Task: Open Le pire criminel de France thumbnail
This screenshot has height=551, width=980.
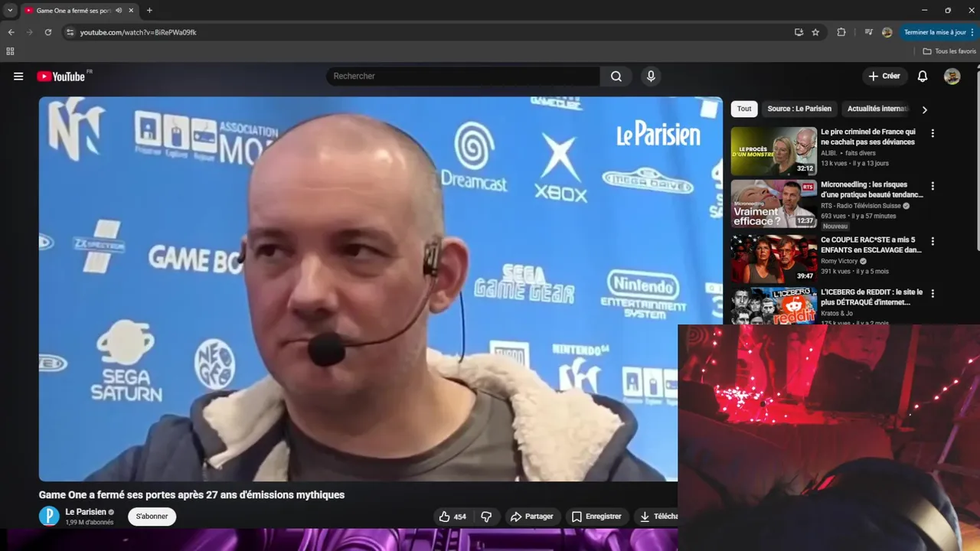Action: [774, 151]
